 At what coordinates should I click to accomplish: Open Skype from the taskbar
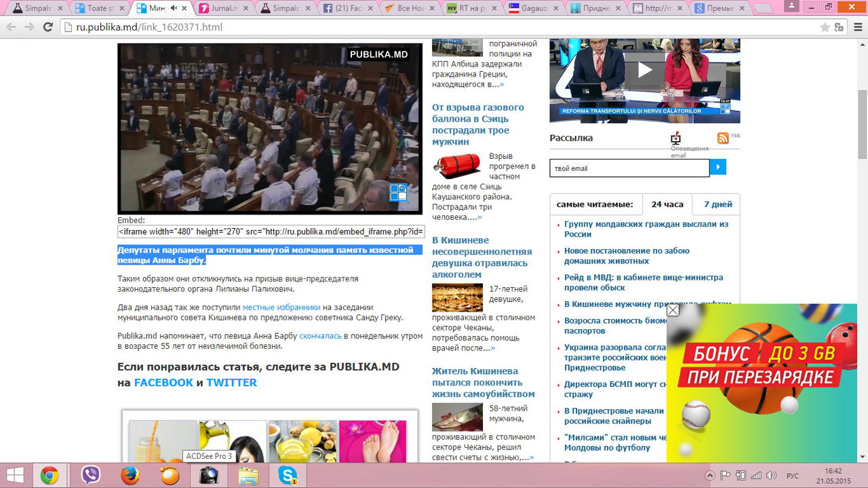point(288,476)
